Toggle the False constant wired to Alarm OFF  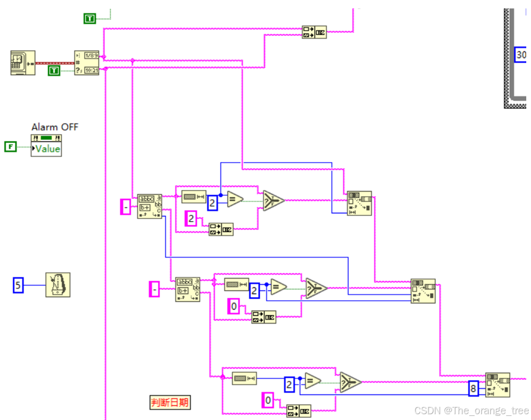[x=11, y=147]
